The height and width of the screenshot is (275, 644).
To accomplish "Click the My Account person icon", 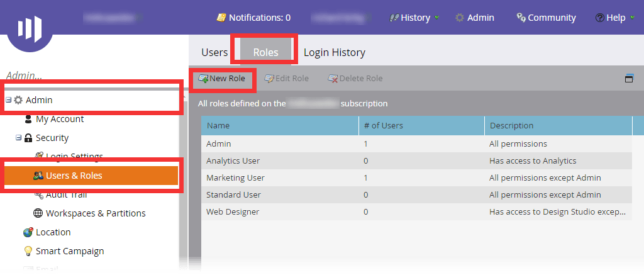I will tap(28, 119).
